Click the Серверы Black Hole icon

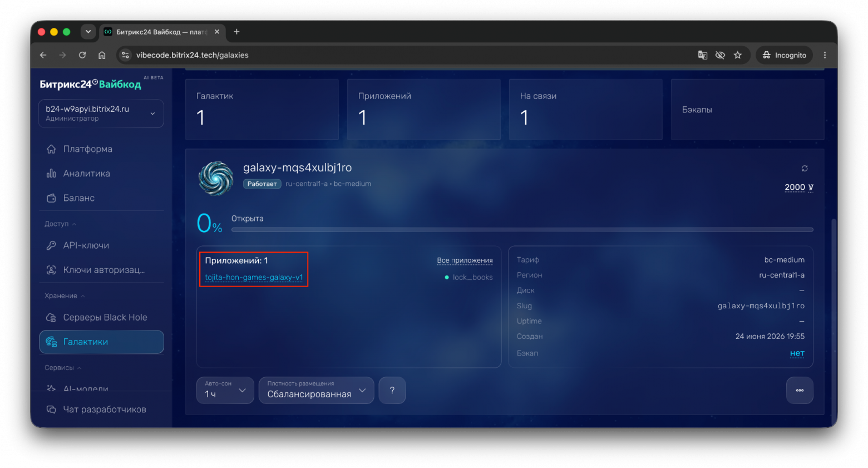pos(51,318)
